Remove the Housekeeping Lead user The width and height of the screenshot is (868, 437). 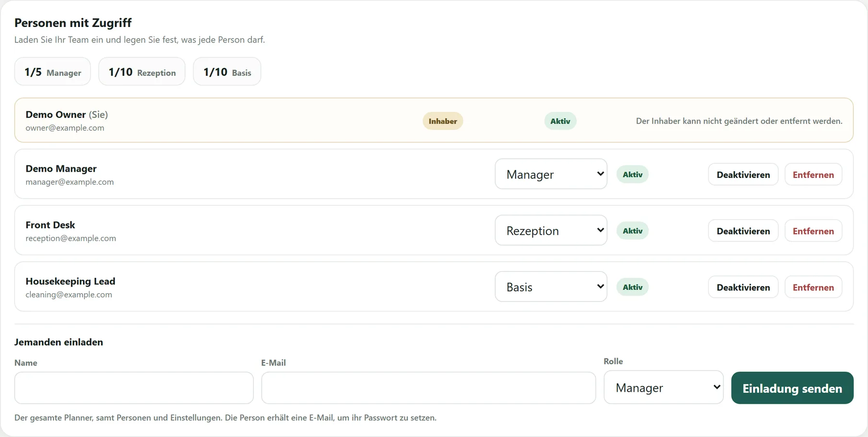point(813,287)
